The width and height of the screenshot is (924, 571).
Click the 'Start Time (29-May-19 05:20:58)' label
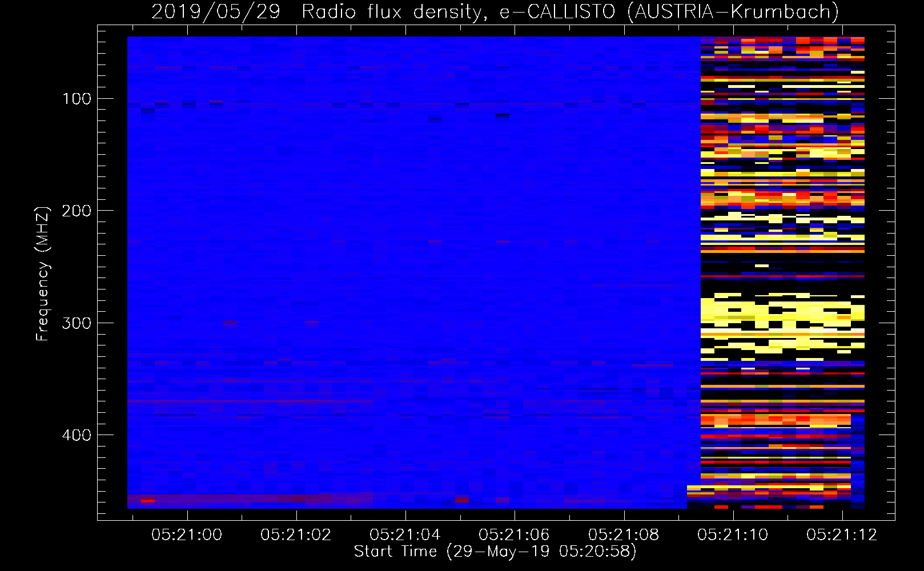pos(495,552)
